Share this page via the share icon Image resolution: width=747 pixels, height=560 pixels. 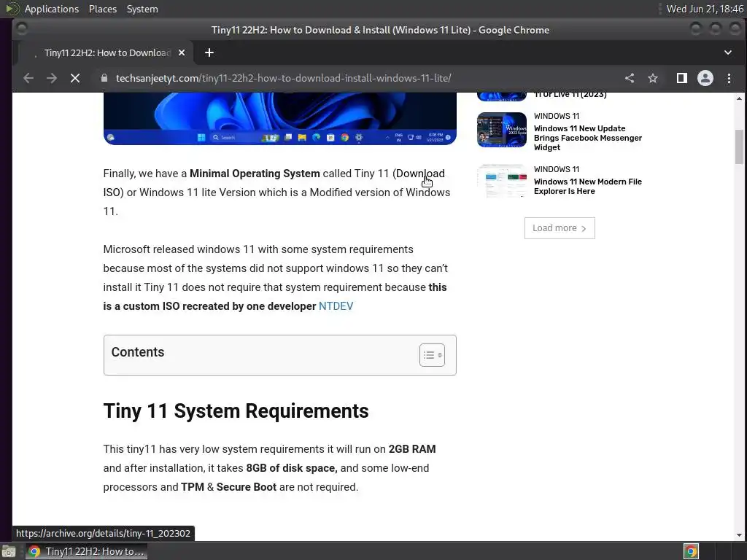(x=630, y=78)
